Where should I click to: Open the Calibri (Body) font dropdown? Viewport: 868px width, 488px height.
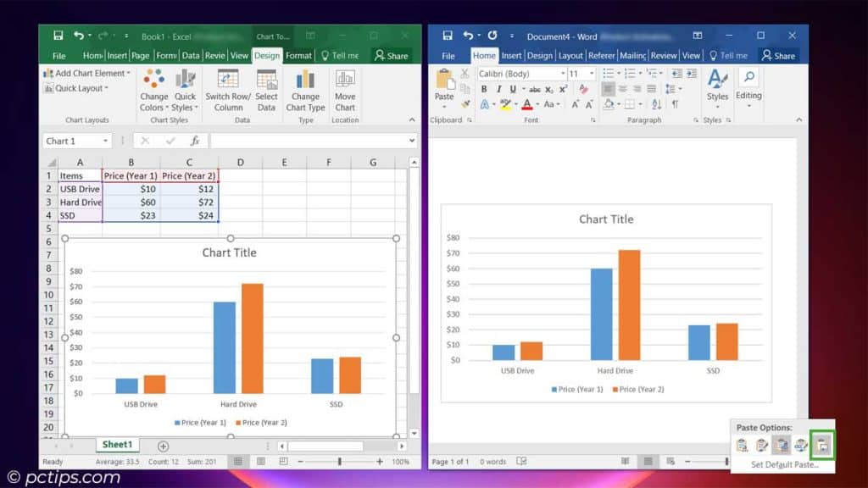click(x=562, y=74)
